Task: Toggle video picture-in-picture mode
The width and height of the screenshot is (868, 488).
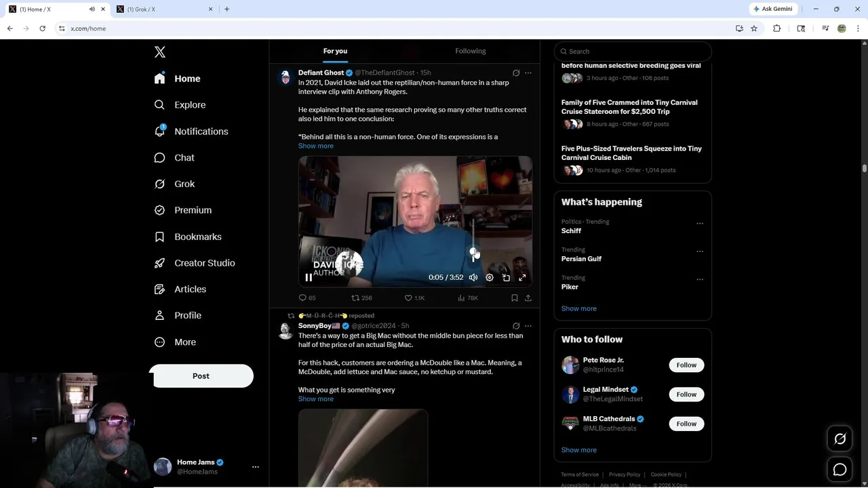Action: point(506,277)
